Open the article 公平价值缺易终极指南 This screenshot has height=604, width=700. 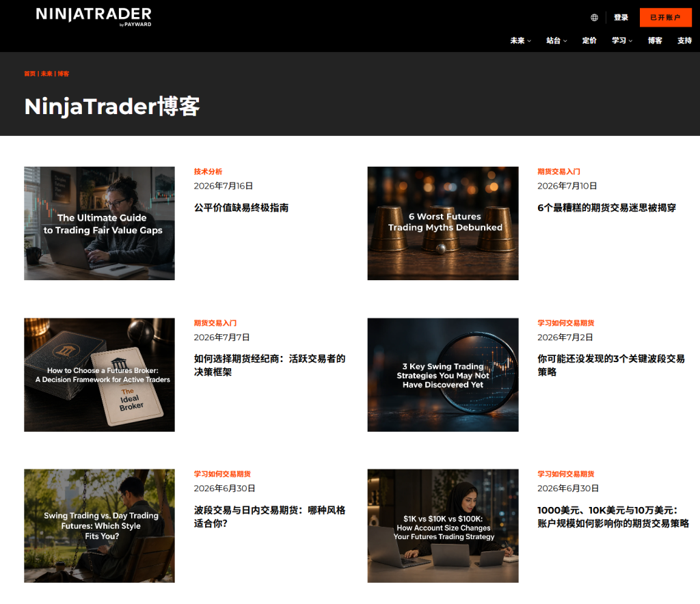click(x=241, y=208)
